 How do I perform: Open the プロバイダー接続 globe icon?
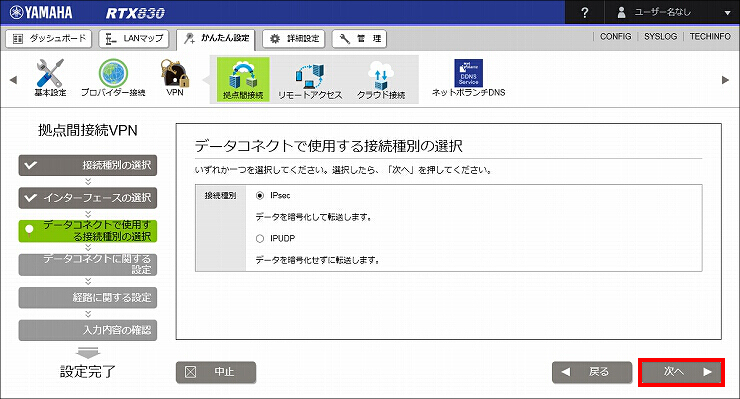pos(113,77)
